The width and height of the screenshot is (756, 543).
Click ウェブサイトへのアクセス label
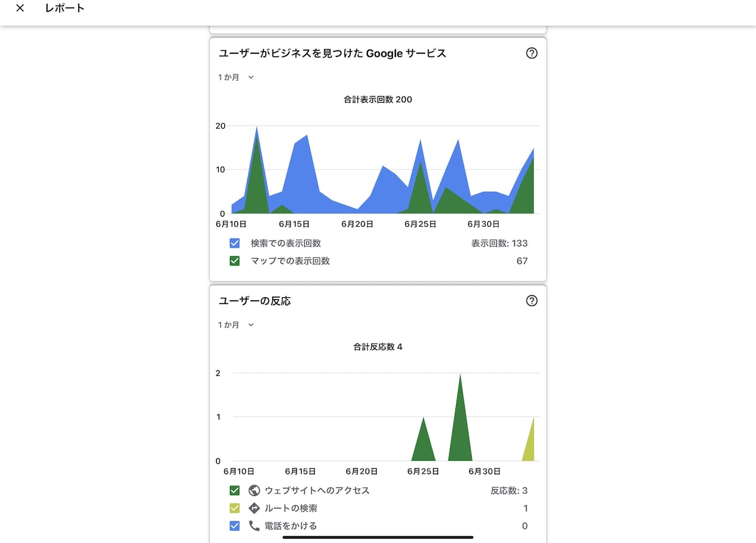click(317, 490)
